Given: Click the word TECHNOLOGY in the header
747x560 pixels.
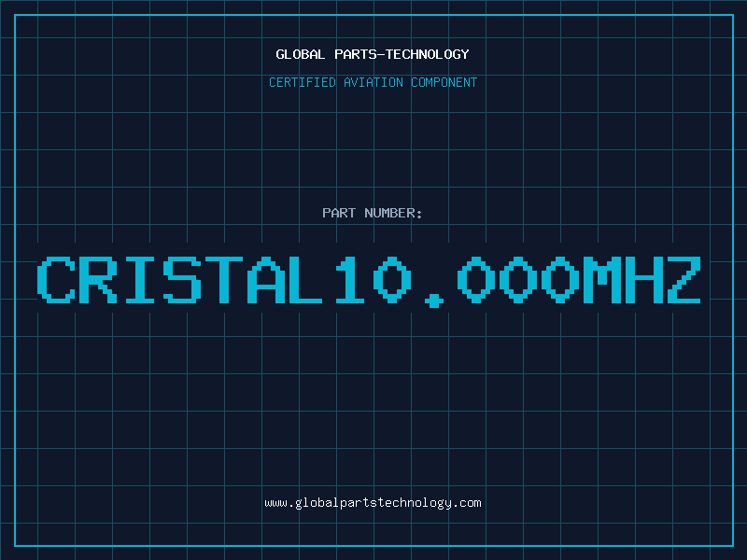Looking at the screenshot, I should (x=428, y=54).
